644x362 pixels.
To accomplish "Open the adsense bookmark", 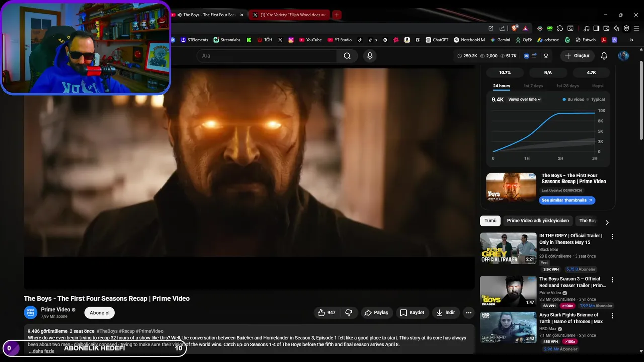I will click(548, 40).
